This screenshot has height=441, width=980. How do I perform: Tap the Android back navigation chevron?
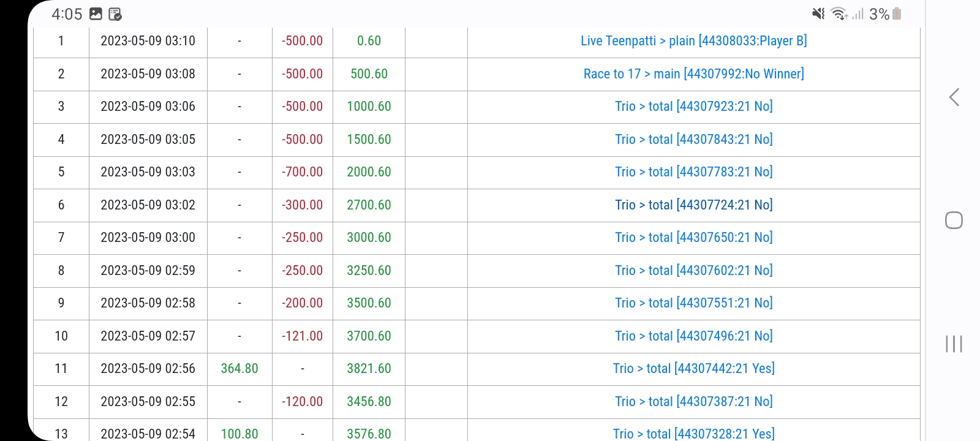pos(954,97)
